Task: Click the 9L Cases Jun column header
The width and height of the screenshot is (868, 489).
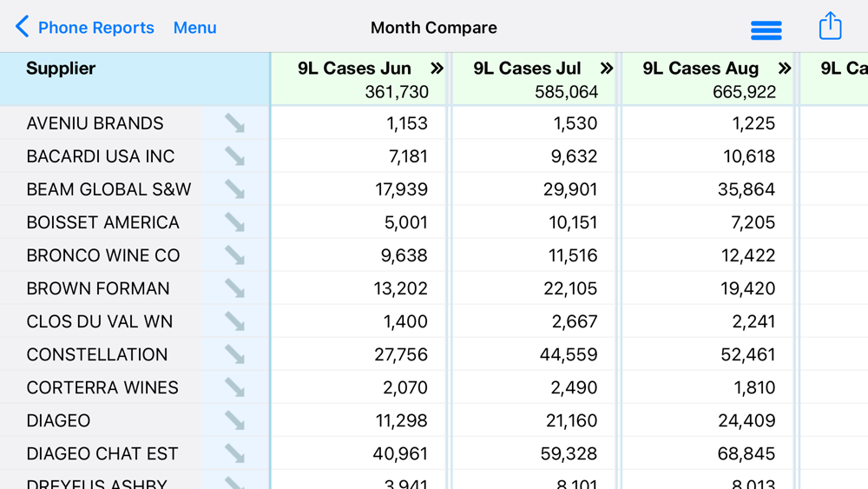Action: [354, 68]
